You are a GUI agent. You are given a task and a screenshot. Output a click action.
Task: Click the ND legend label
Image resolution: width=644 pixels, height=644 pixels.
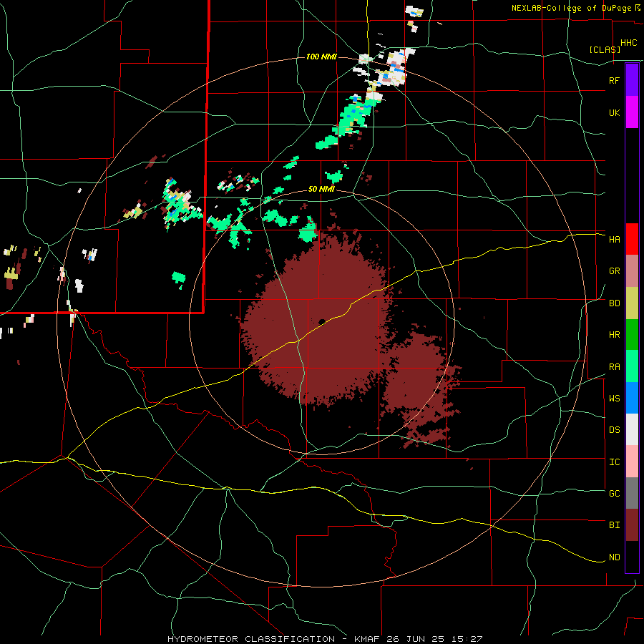(x=614, y=557)
